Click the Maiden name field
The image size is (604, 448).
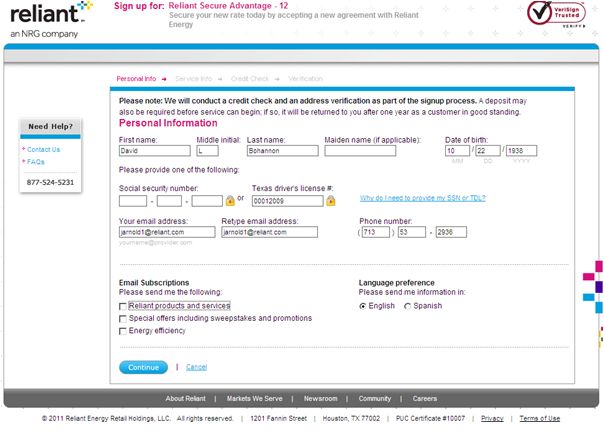360,151
